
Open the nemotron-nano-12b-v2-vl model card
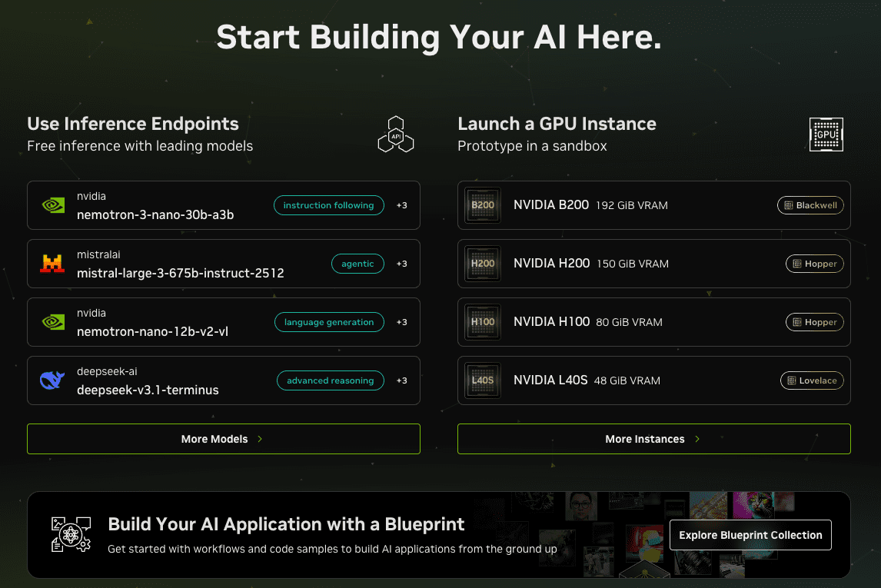[223, 321]
